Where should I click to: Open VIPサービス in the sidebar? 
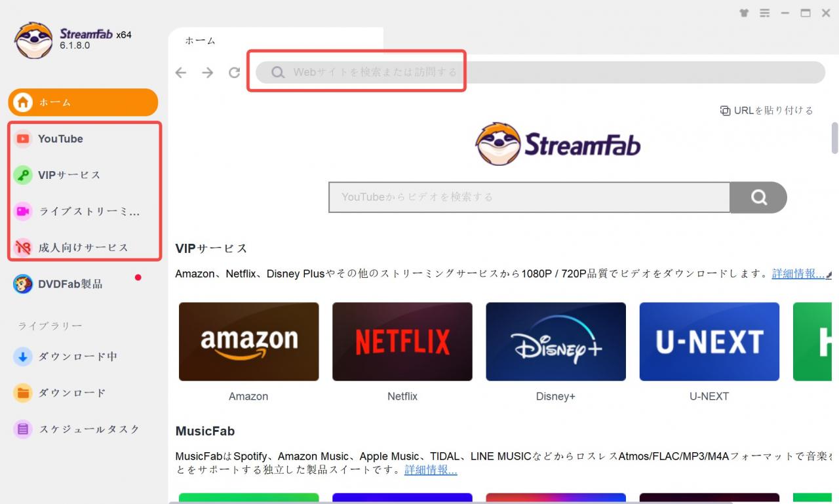pyautogui.click(x=83, y=175)
